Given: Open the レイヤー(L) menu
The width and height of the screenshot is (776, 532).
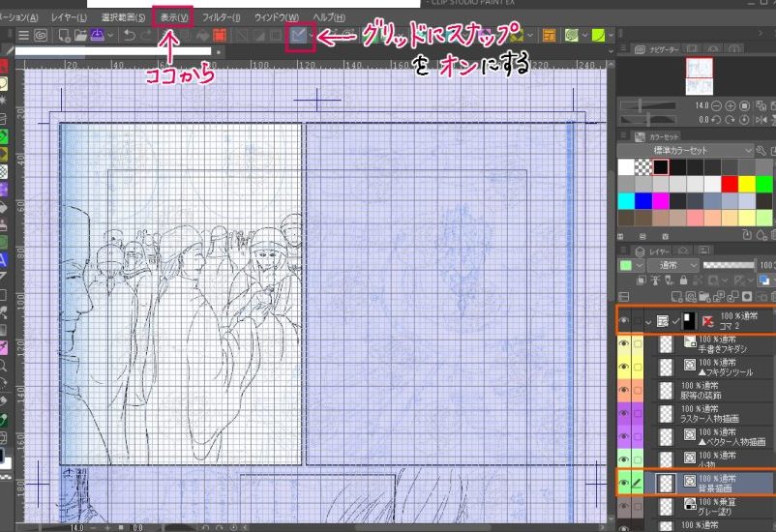Looking at the screenshot, I should [69, 17].
